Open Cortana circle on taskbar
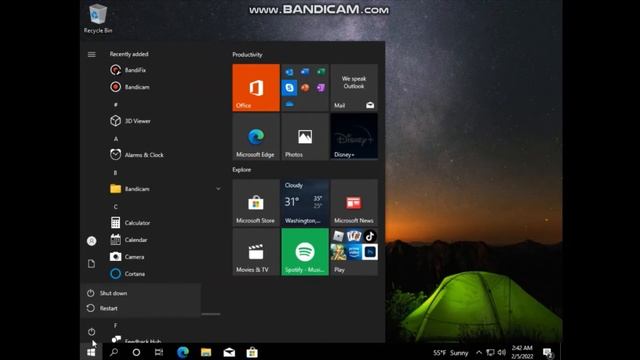Viewport: 640px width, 360px height. click(x=136, y=352)
